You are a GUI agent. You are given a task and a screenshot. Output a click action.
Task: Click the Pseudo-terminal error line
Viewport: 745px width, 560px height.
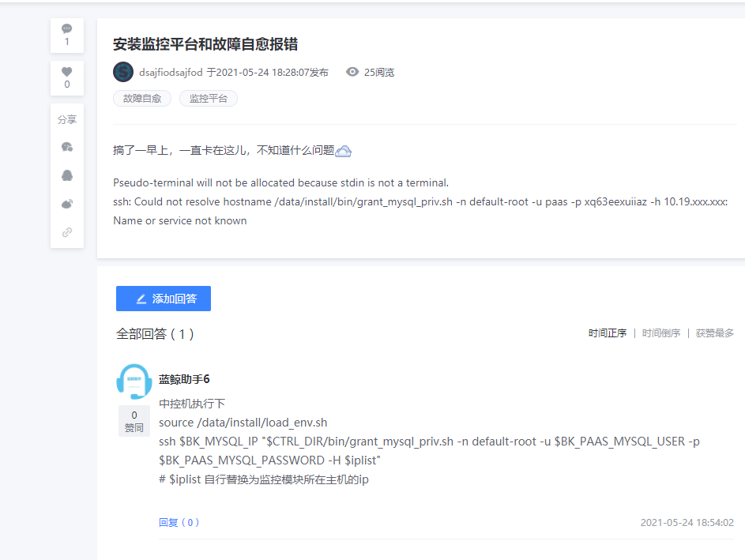(x=280, y=183)
